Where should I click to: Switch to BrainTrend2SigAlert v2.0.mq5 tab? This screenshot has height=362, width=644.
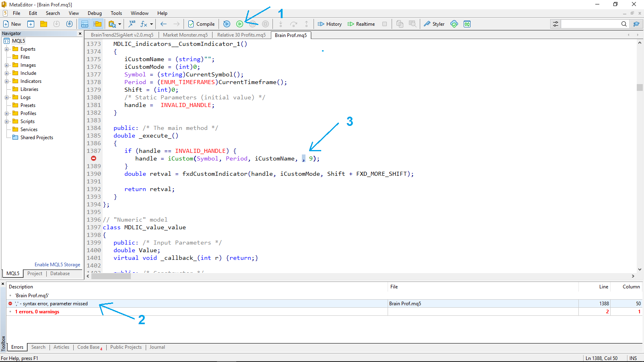click(122, 35)
